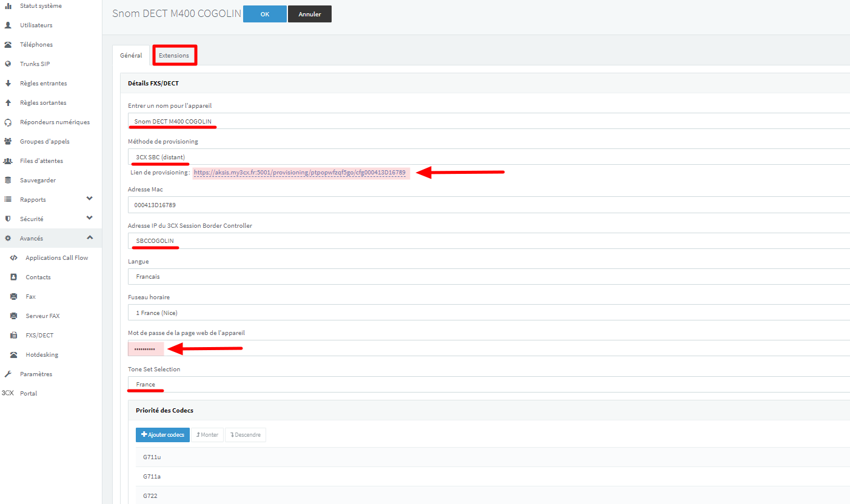Open Statut système in sidebar
The image size is (850, 504).
41,6
